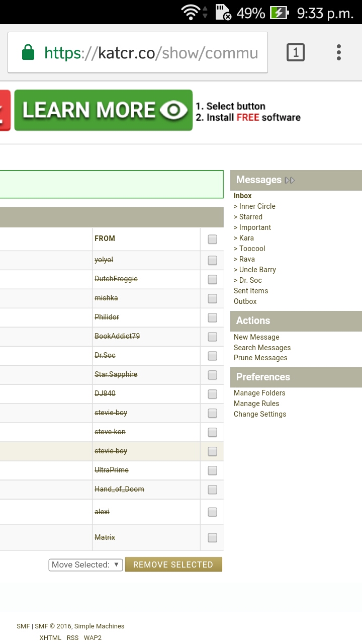362x644 pixels.
Task: Tap the katcr.co URL address bar
Action: (138, 52)
